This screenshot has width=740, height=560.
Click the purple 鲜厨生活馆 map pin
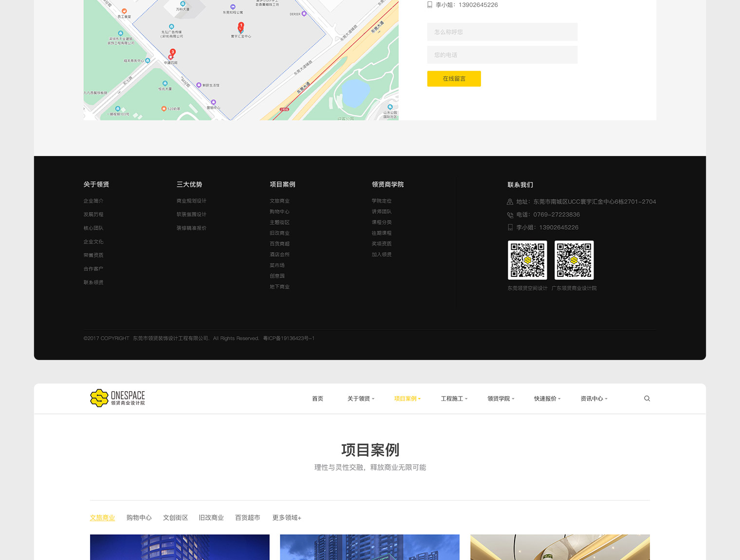pyautogui.click(x=199, y=85)
